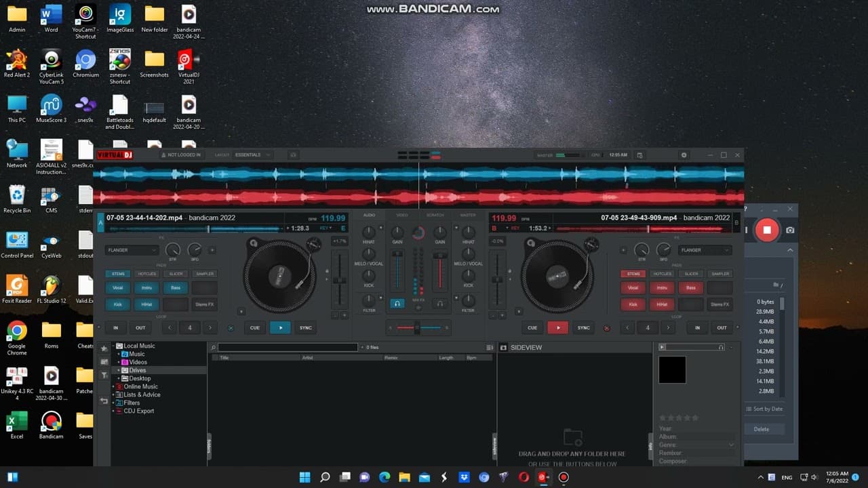Click browser sidebar filter icon
This screenshot has width=868, height=488.
click(104, 375)
